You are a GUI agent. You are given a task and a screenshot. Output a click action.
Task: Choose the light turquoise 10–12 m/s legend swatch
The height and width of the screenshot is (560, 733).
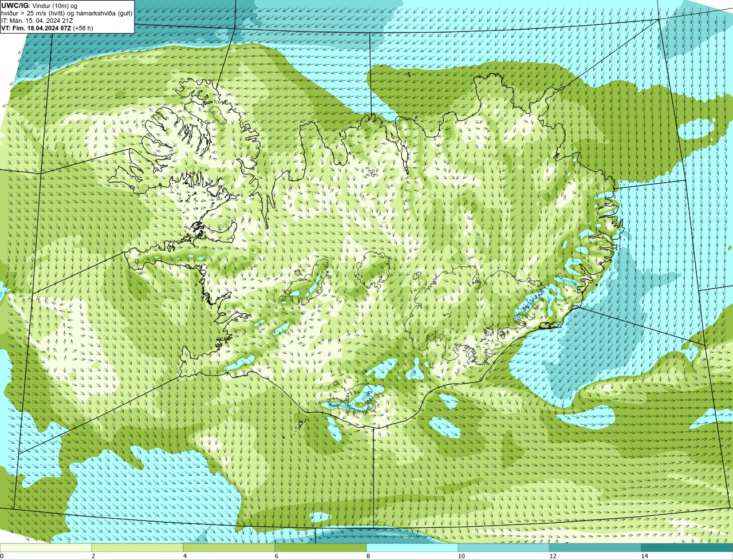point(504,547)
